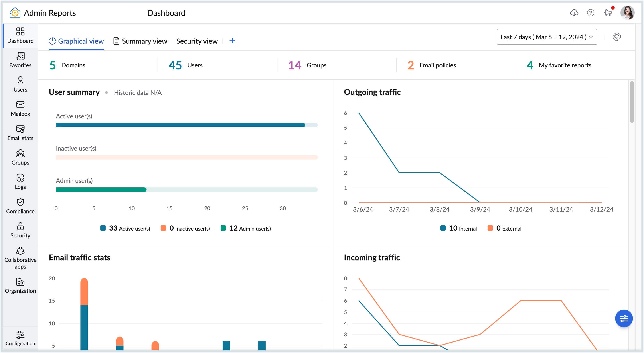Click the Configuration settings menu item
The width and height of the screenshot is (644, 353).
click(x=20, y=339)
